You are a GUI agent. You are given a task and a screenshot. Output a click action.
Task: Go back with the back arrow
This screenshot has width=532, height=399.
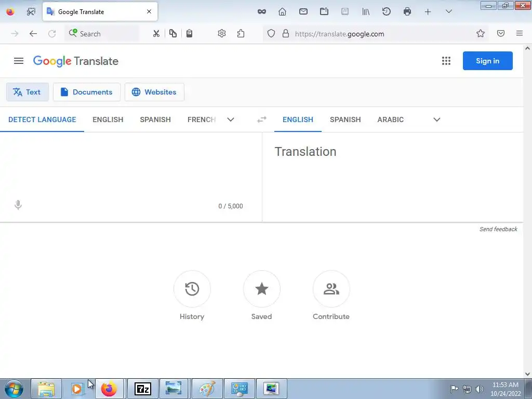[x=33, y=34]
